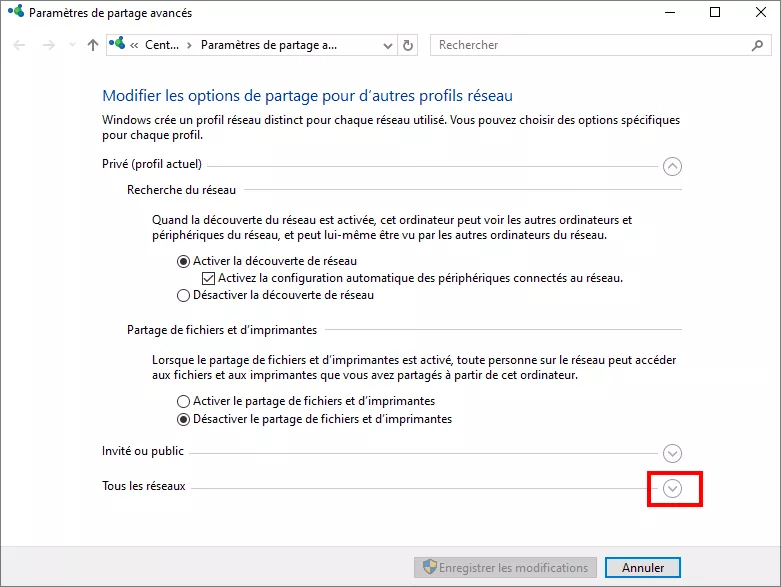Open the recent locations dropdown arrow
Viewport: 781px width, 587px height.
[x=71, y=45]
